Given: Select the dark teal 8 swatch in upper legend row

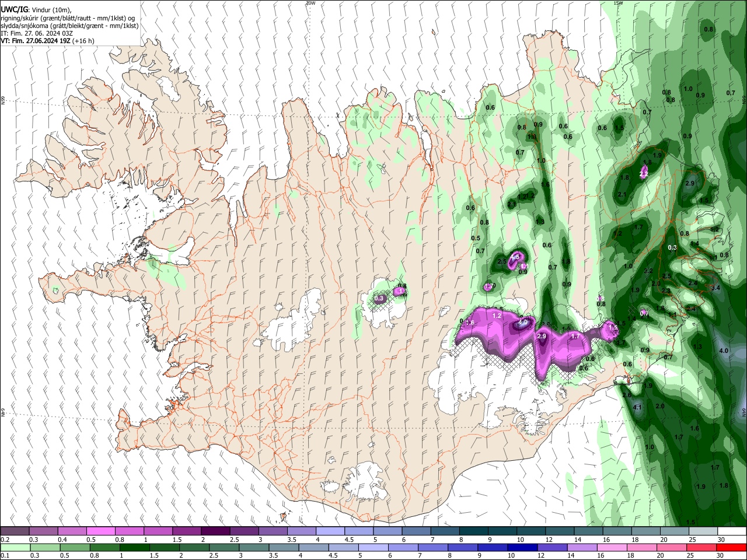Looking at the screenshot, I should tap(474, 531).
